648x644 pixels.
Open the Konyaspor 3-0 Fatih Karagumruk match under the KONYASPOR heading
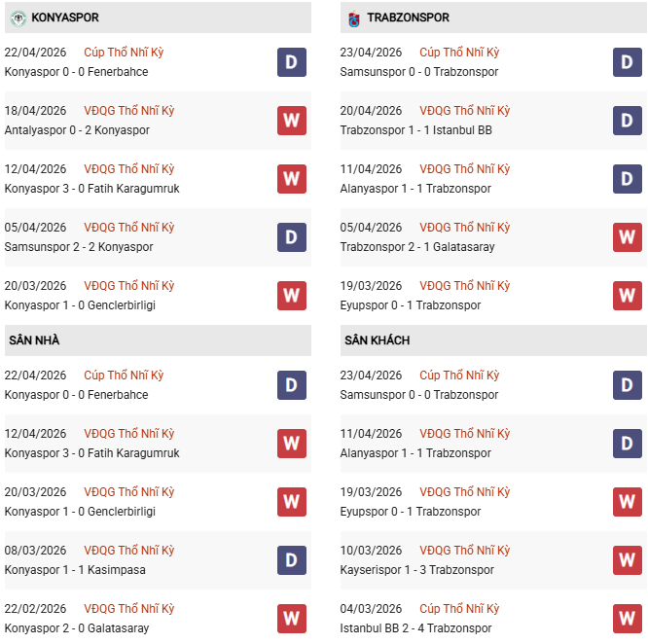(92, 189)
